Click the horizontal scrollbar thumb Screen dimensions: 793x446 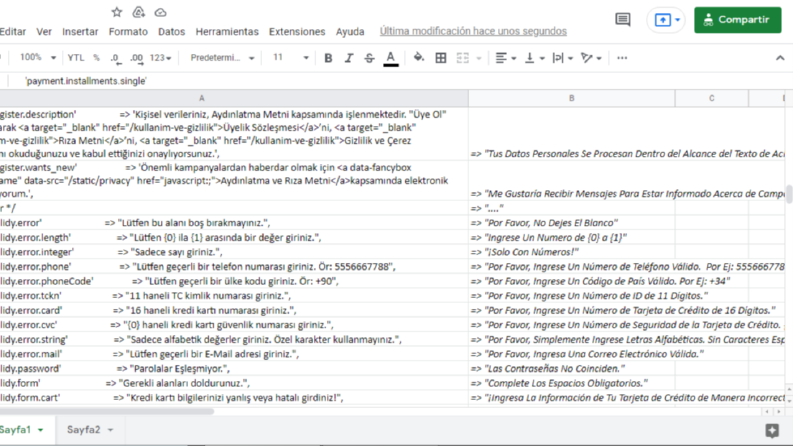107,411
